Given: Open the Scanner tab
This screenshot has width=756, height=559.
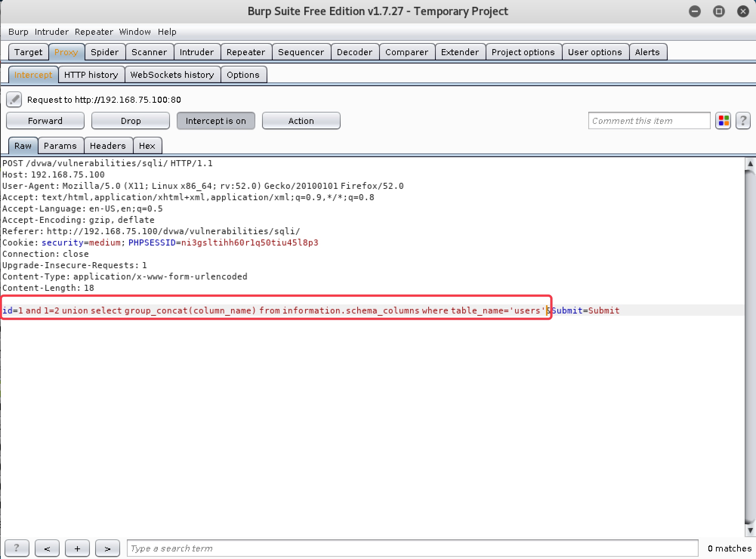Looking at the screenshot, I should point(149,52).
